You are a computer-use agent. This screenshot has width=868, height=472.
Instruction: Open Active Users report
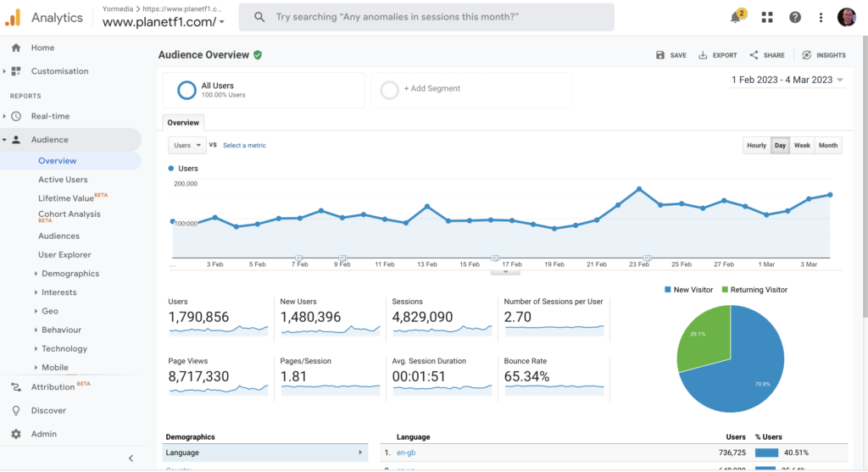pos(63,180)
